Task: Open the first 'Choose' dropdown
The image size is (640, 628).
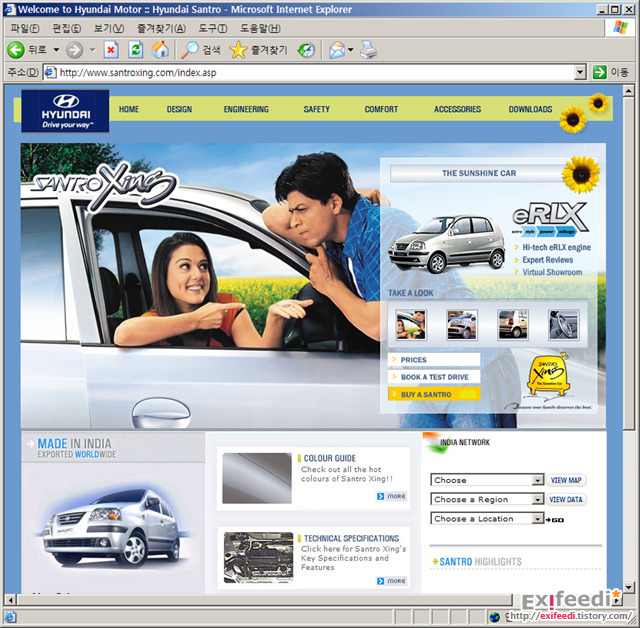Action: click(487, 480)
